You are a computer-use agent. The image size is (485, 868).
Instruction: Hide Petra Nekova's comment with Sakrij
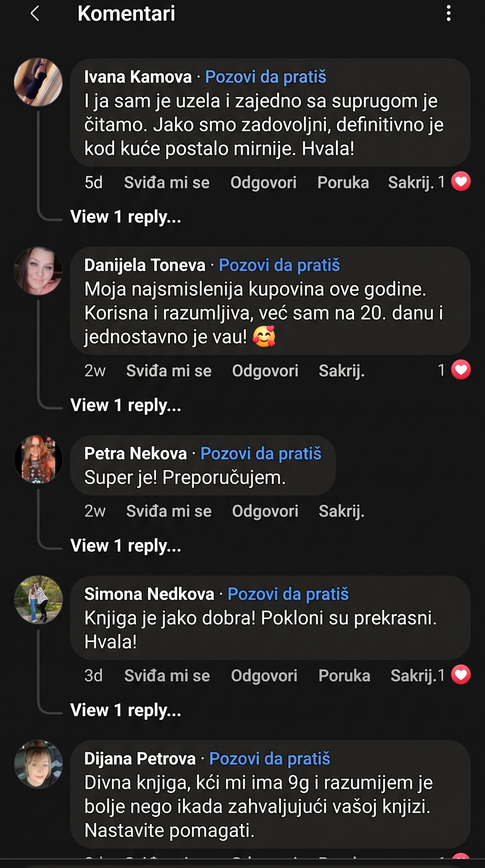342,512
